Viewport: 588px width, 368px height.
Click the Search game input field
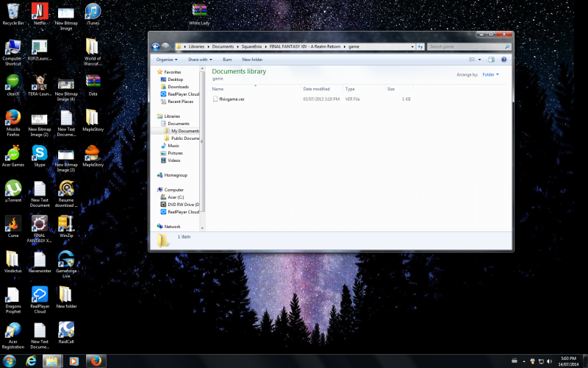469,46
